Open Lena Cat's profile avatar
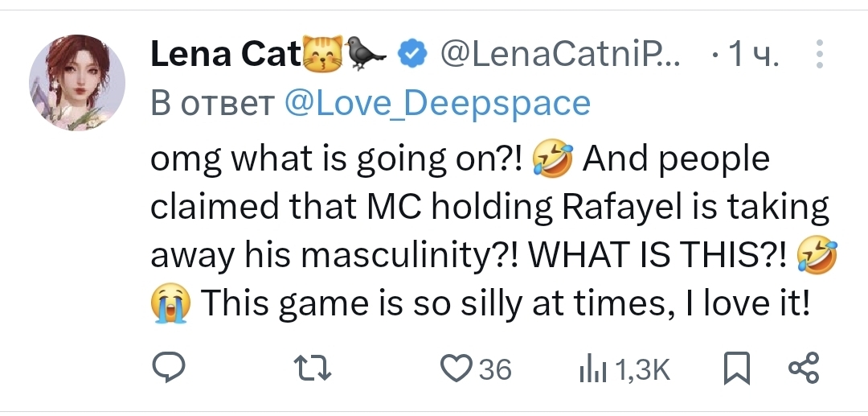Image resolution: width=868 pixels, height=416 pixels. (77, 82)
